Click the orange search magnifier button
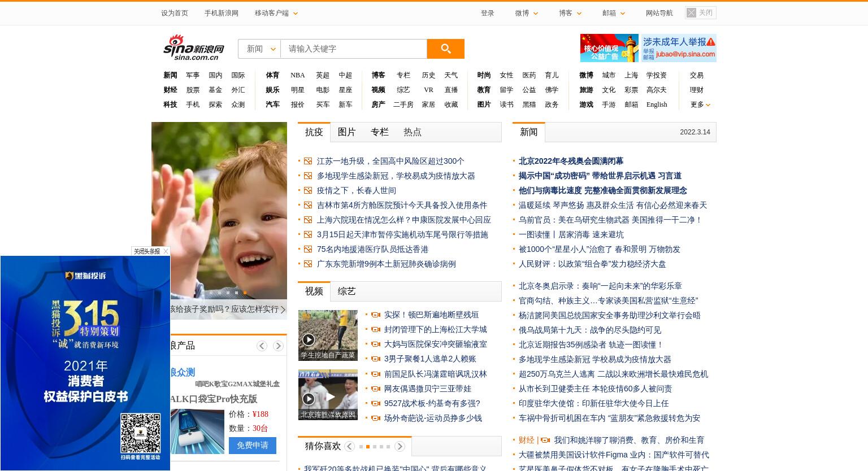 445,49
